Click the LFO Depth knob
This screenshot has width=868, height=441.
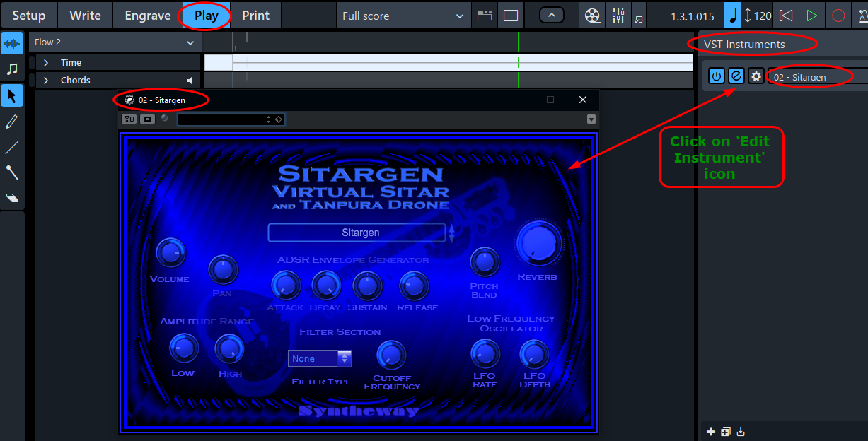tap(534, 354)
